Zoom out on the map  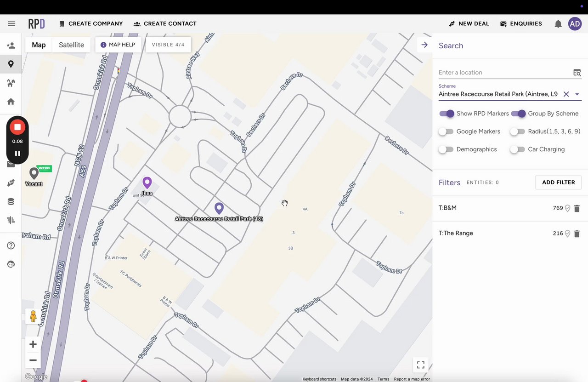click(x=33, y=360)
